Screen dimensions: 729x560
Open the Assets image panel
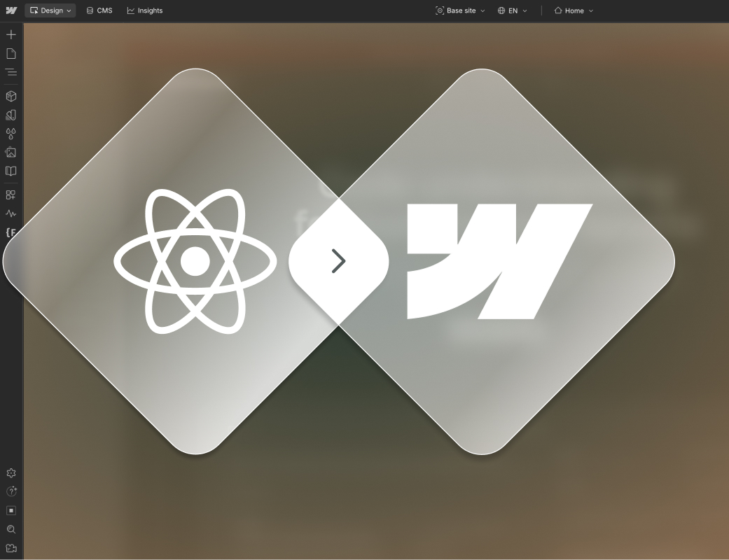(x=11, y=153)
